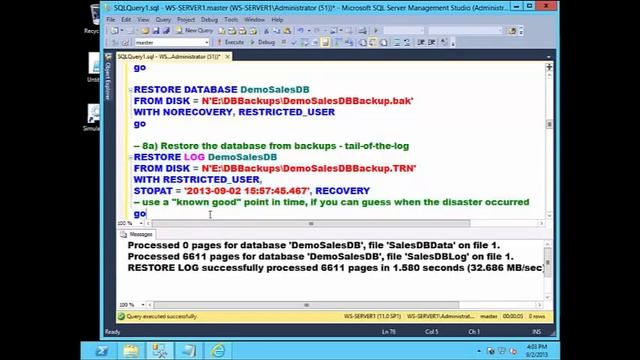
Task: Click the Messages pane horizontal scrollbar
Action: pyautogui.click(x=306, y=304)
